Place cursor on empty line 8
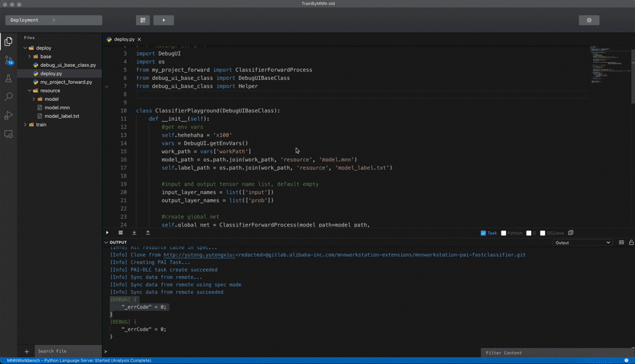The height and width of the screenshot is (364, 635). point(360,94)
